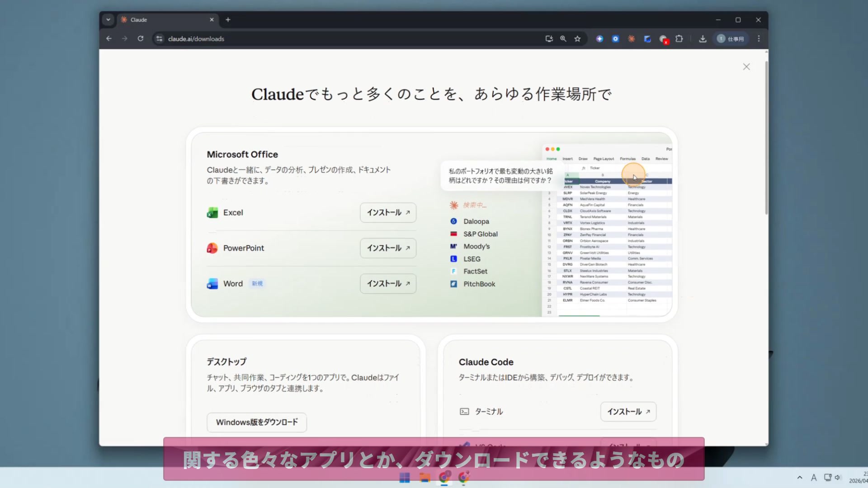
Task: Open the extension with red x badge
Action: pos(663,39)
